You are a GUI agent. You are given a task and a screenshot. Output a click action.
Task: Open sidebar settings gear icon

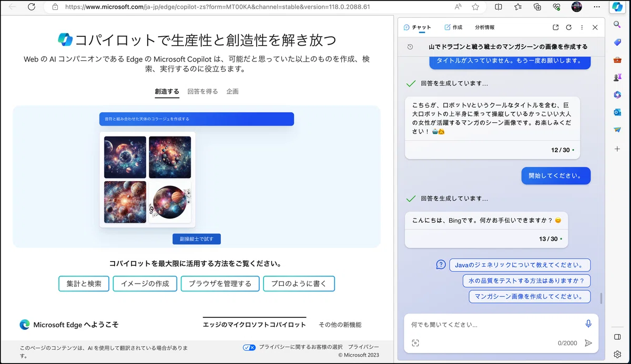click(617, 354)
